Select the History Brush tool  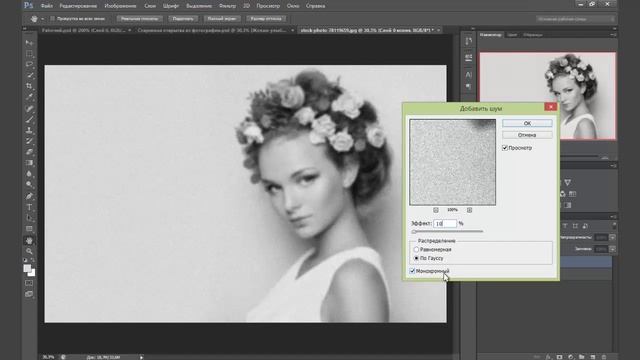[29, 141]
